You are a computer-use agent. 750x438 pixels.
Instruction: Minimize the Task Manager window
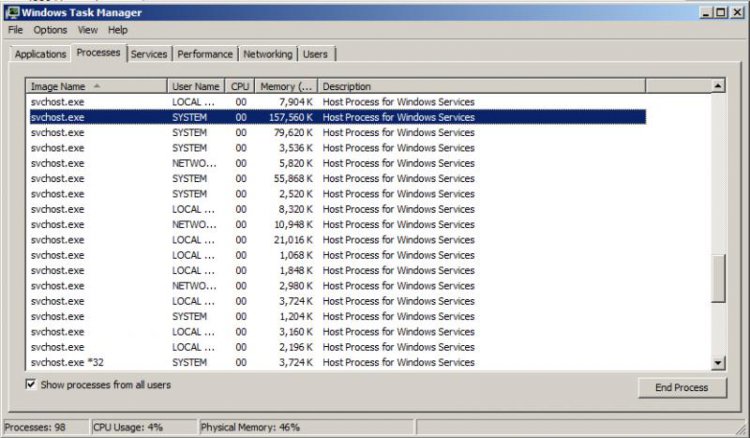(x=706, y=12)
